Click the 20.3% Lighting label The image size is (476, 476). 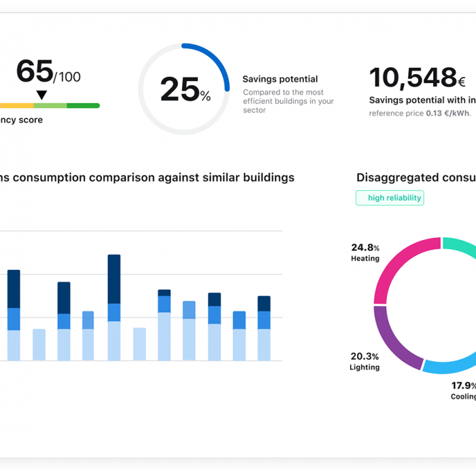(364, 361)
